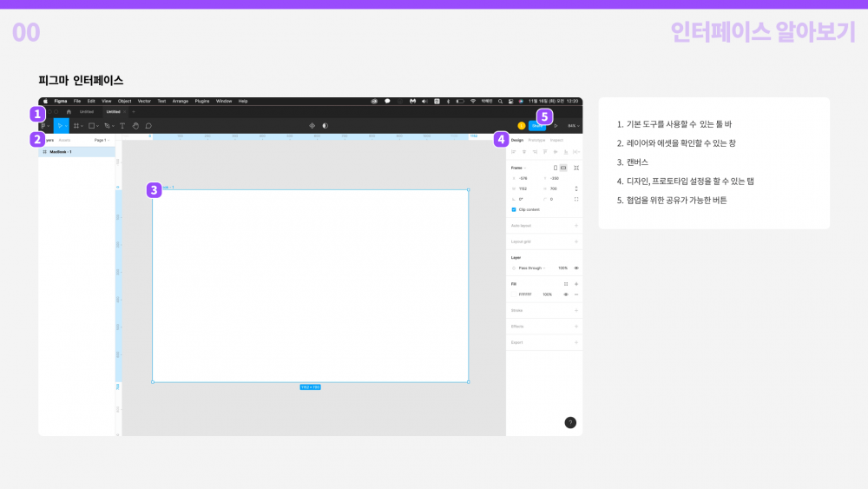Open the zoom level dropdown
The width and height of the screenshot is (868, 489).
pyautogui.click(x=573, y=126)
